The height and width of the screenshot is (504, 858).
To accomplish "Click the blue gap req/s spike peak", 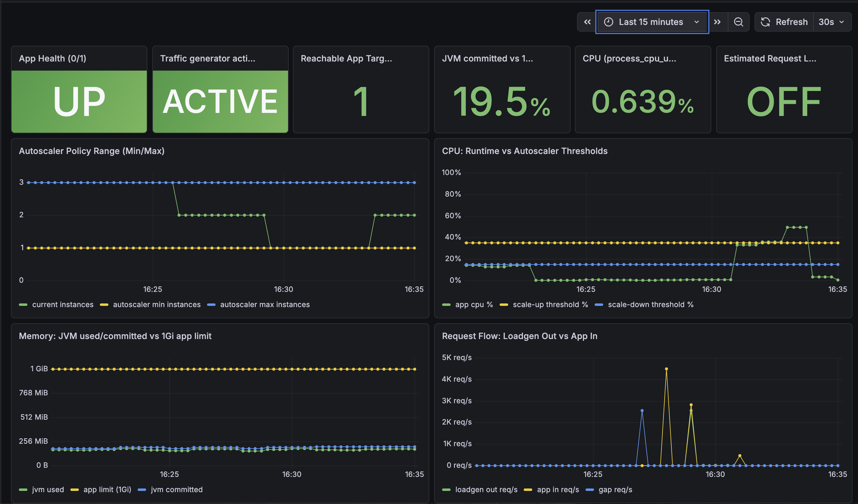I will (642, 411).
